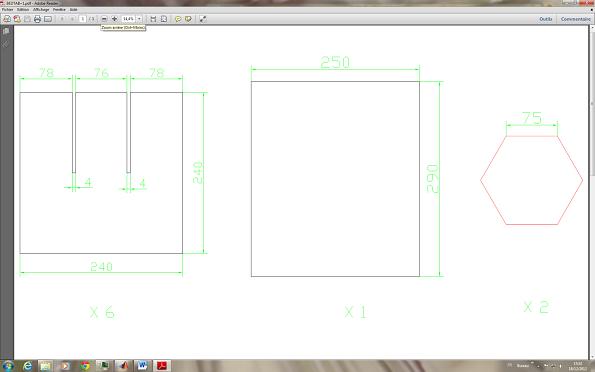Open the page thumbnails side panel
This screenshot has height=372, width=595.
(6, 32)
